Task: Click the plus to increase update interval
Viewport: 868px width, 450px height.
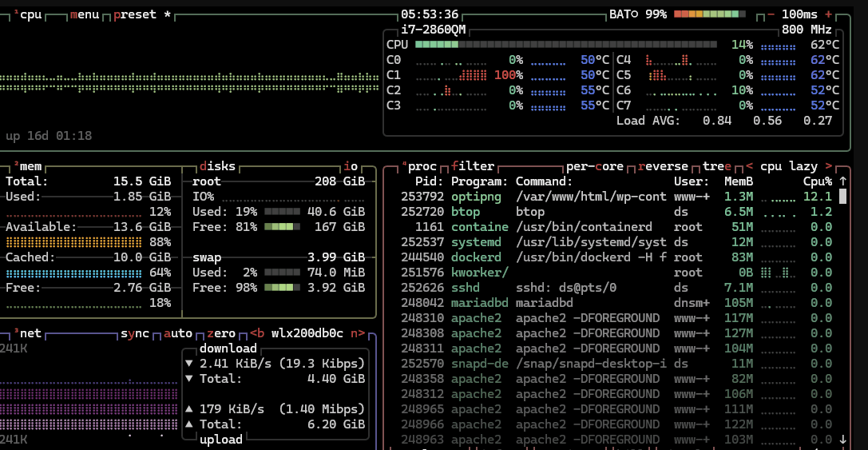Action: coord(828,14)
